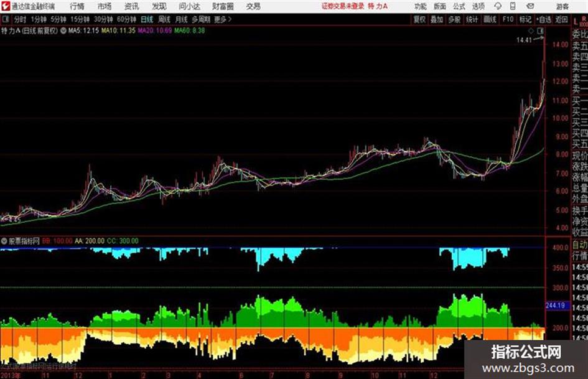Screen dimensions: 588x379
Task: Open the headset customer service icon
Action: click(x=498, y=6)
